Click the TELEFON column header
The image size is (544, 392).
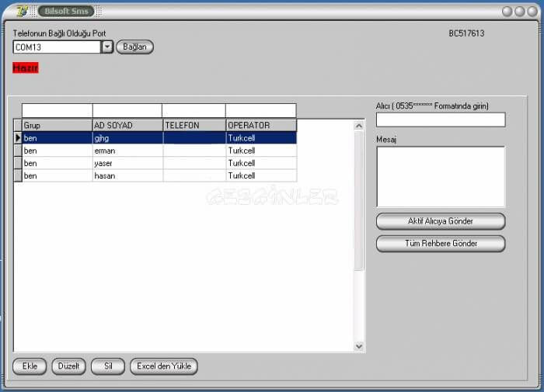pyautogui.click(x=194, y=125)
